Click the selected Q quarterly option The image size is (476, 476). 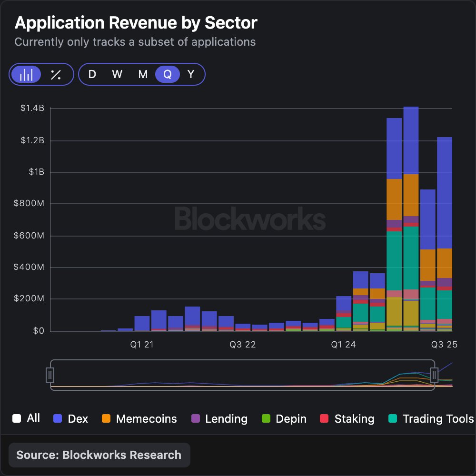[x=167, y=74]
